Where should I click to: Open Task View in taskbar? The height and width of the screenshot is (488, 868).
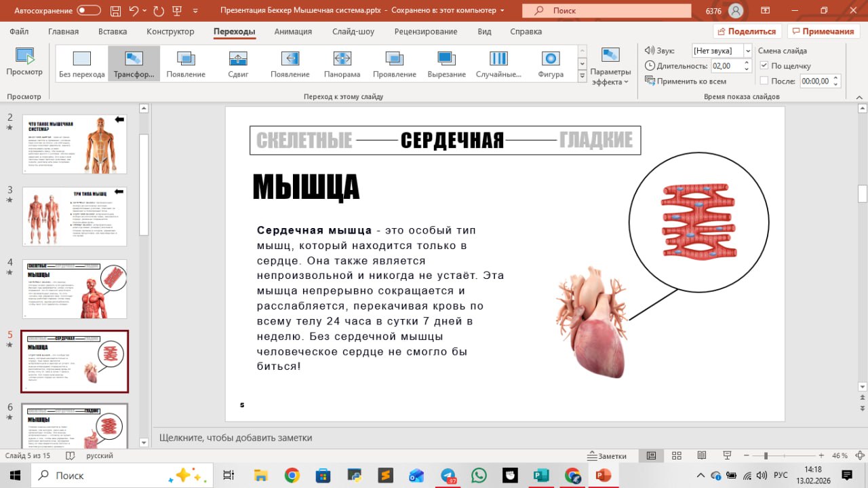pyautogui.click(x=229, y=476)
